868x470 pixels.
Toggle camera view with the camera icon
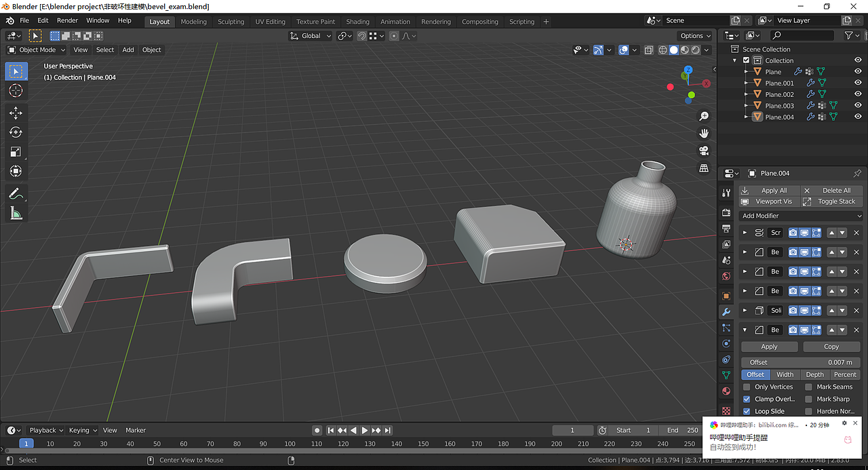coord(704,151)
